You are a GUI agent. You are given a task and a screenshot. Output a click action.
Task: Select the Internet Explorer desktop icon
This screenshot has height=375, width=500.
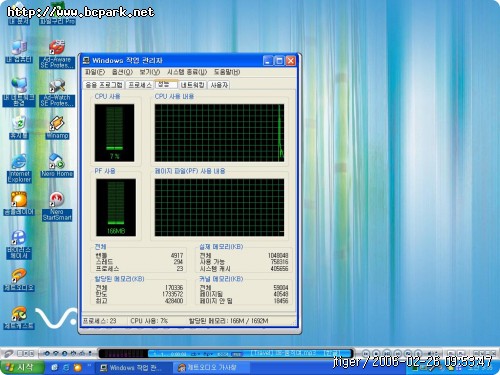[19, 168]
